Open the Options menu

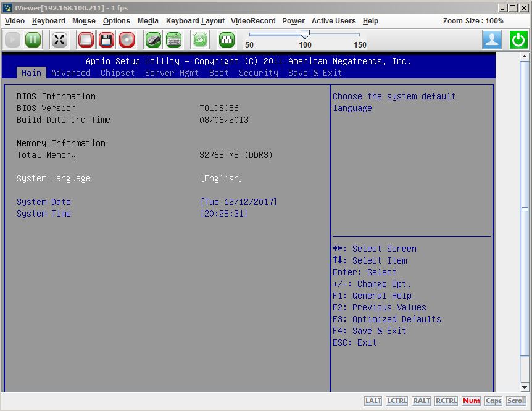117,21
